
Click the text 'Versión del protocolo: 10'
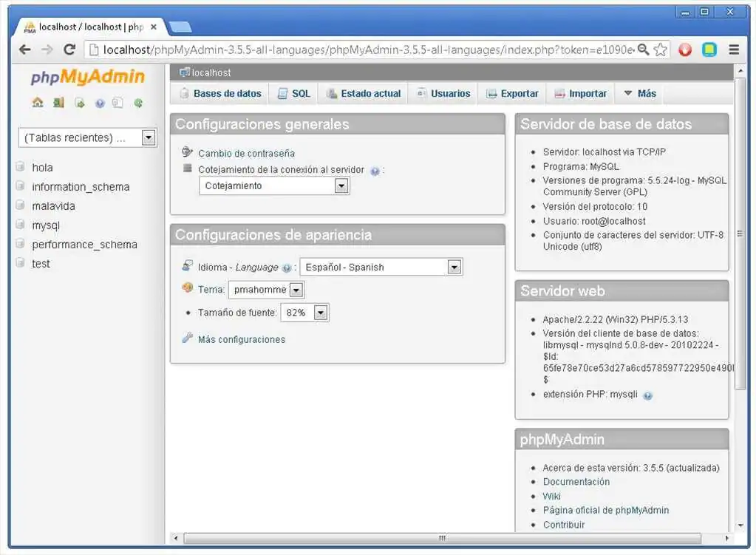click(x=595, y=206)
